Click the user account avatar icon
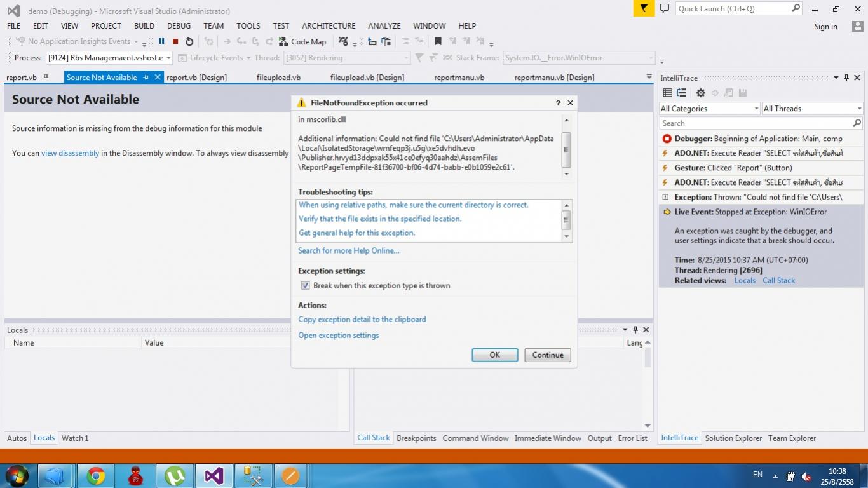This screenshot has height=488, width=868. tap(858, 27)
